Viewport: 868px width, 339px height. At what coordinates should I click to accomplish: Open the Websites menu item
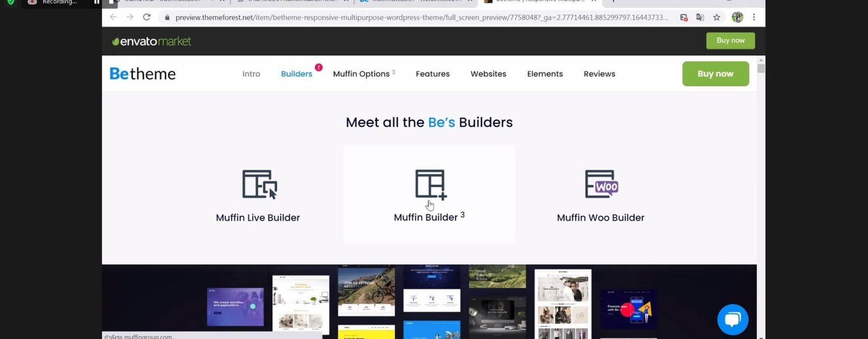pos(488,74)
